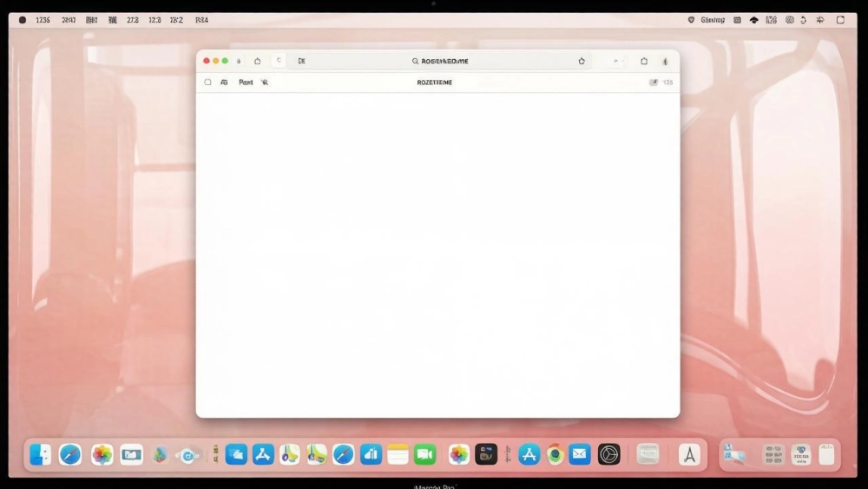Click the Wi-Fi icon in menu bar

point(753,20)
